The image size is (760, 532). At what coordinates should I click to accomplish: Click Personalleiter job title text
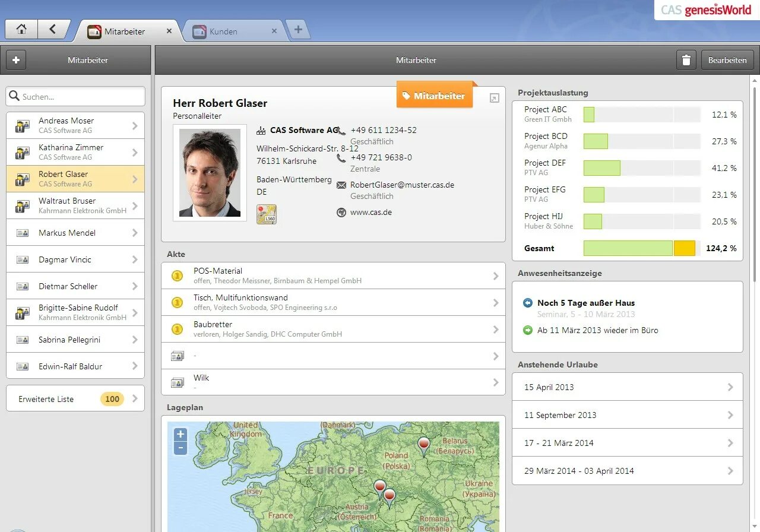point(197,116)
